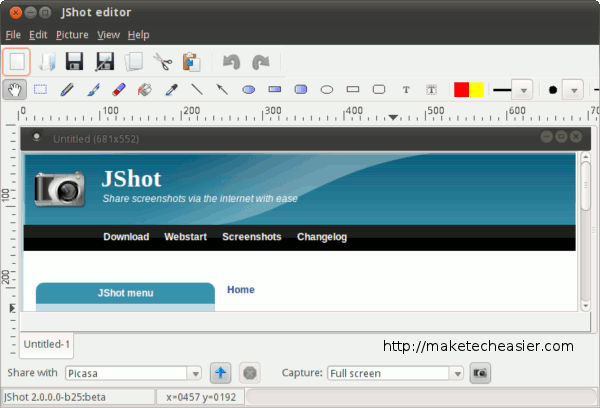Image resolution: width=600 pixels, height=408 pixels.
Task: Select the arrow drawing tool
Action: (x=222, y=90)
